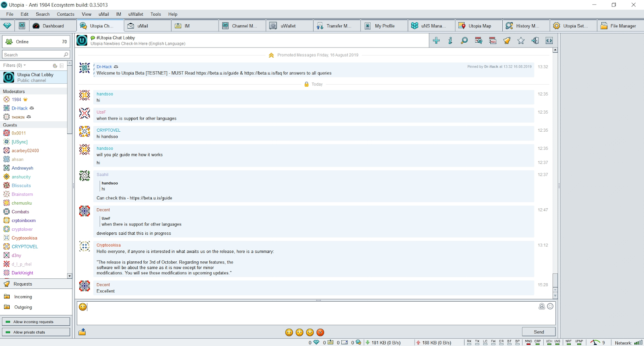Toggle Allow private chats
644x346 pixels.
click(36, 332)
